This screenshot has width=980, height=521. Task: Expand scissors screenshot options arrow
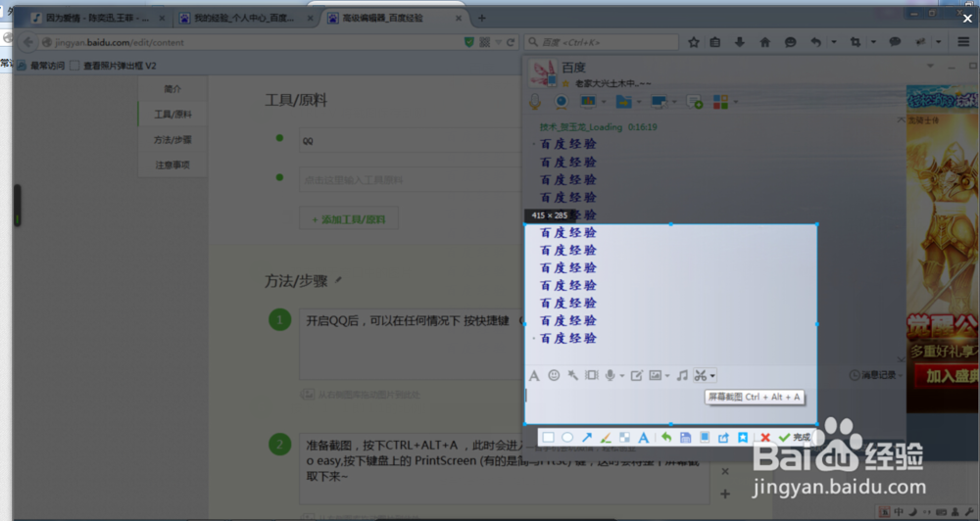click(712, 375)
